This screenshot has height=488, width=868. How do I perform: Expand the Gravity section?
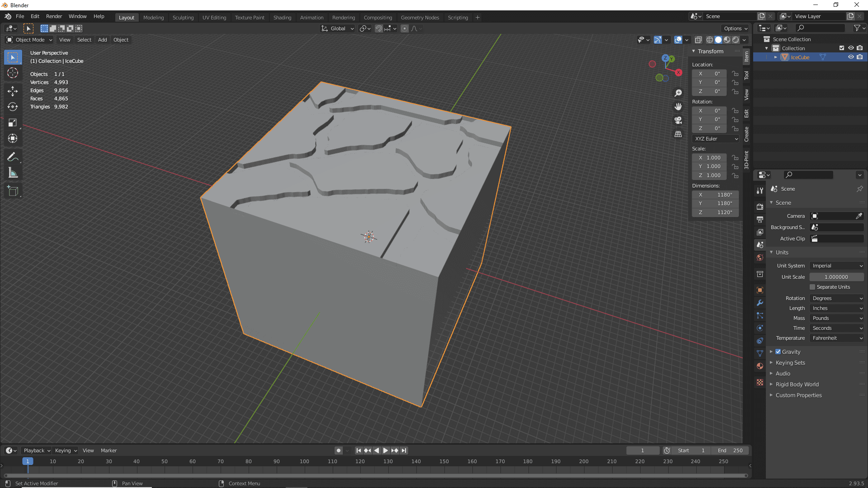click(x=771, y=352)
